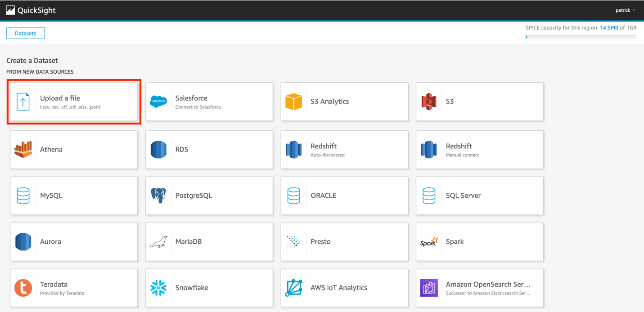Click the Provided by Teradata subtitle
Screen dimensions: 644x312
[x=62, y=293]
